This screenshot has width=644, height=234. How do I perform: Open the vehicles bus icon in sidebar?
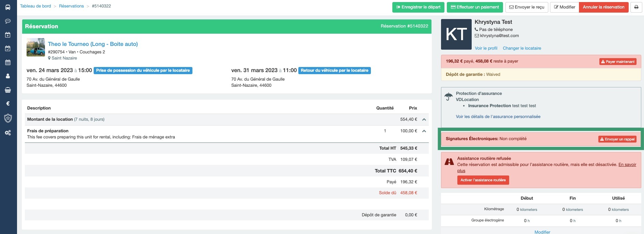[x=8, y=7]
